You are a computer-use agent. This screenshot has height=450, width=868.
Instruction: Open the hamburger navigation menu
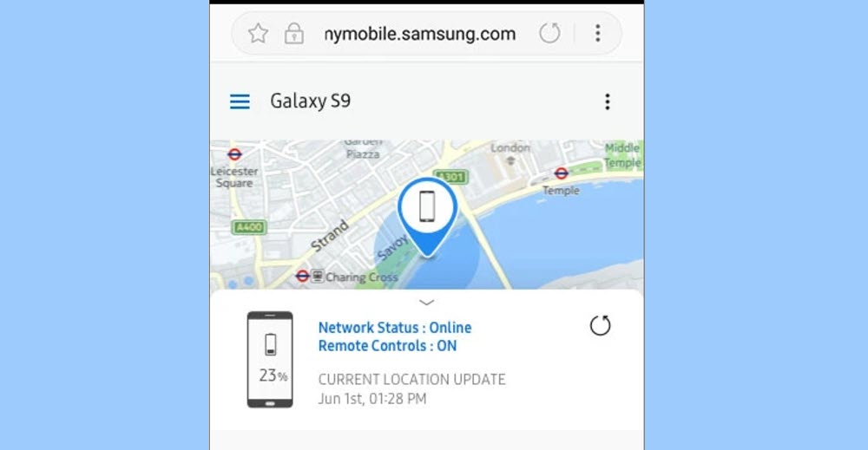coord(240,101)
